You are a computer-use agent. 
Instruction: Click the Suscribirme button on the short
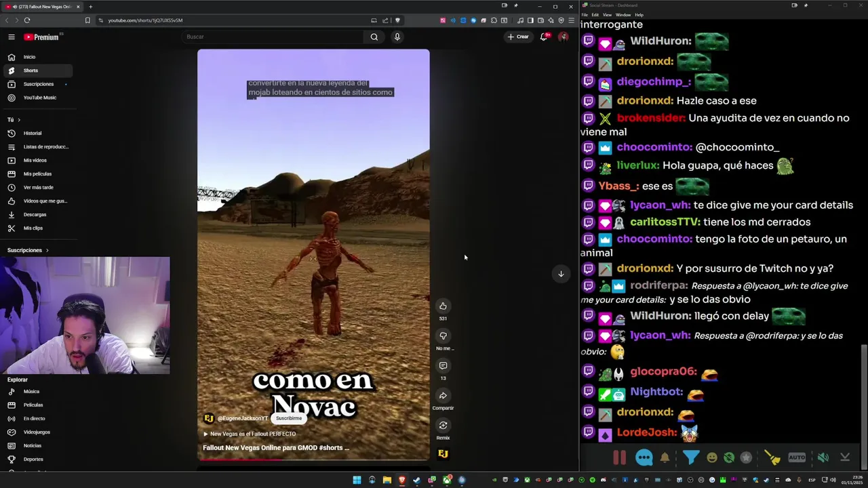[289, 418]
